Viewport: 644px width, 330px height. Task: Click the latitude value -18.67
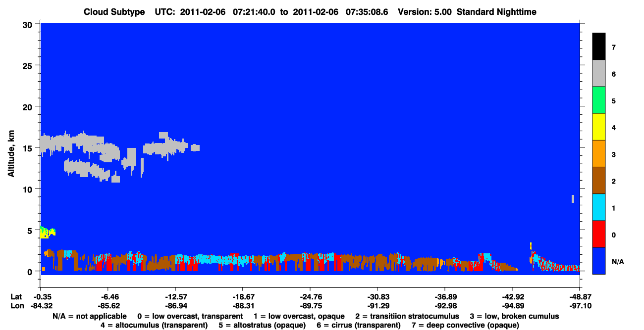[x=243, y=297]
